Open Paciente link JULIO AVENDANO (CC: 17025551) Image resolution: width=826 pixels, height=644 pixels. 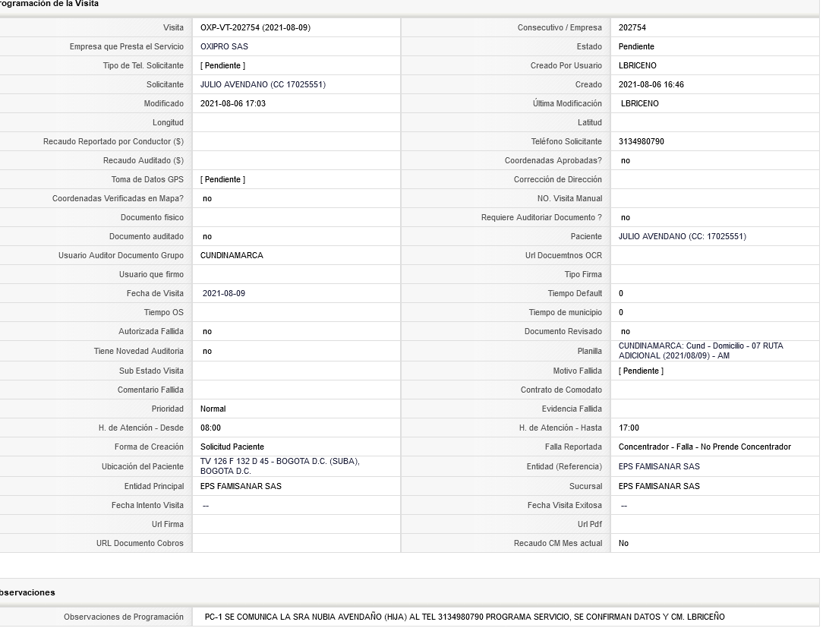[x=683, y=236]
